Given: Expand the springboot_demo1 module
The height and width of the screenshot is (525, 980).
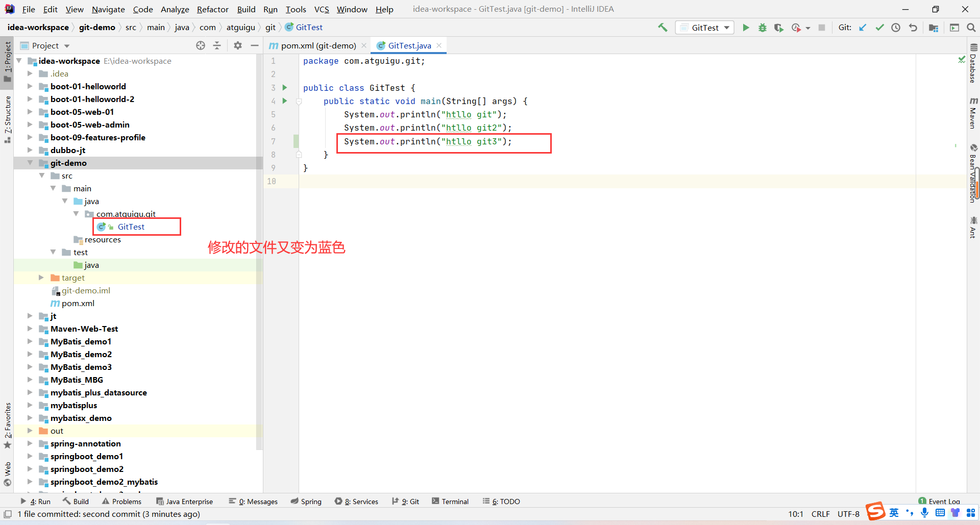Looking at the screenshot, I should click(x=30, y=456).
